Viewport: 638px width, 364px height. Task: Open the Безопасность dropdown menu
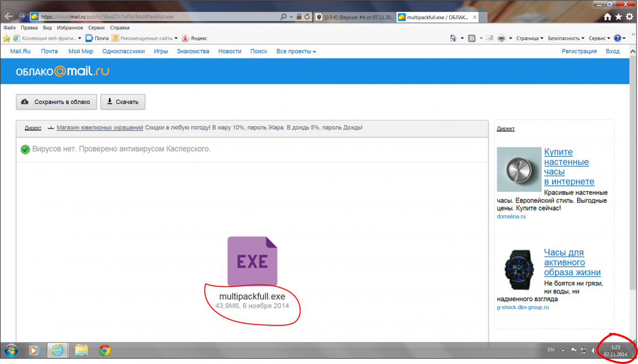566,38
